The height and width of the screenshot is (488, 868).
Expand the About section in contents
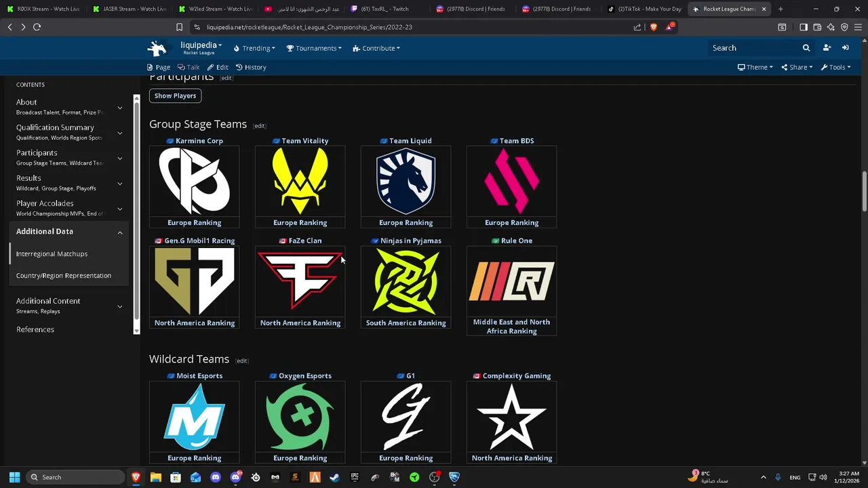coord(119,108)
